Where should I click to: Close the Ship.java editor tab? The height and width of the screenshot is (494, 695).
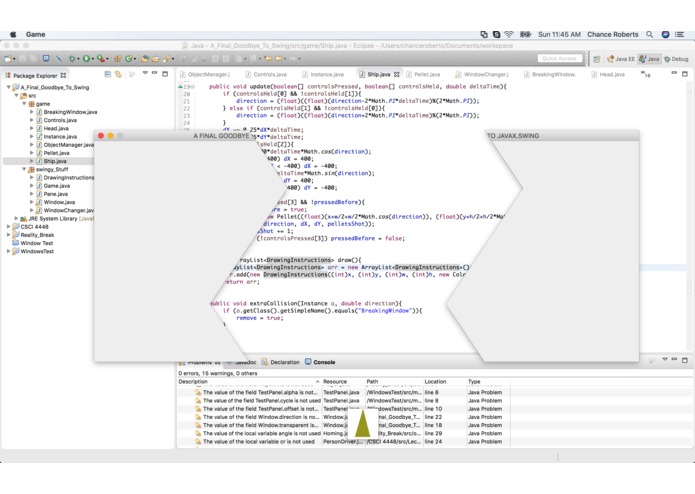click(x=397, y=74)
